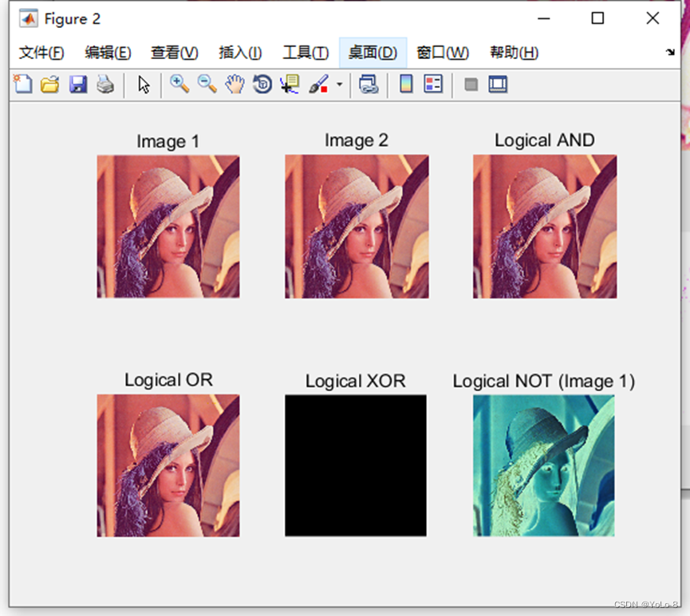Click the black Logical XOR image
This screenshot has width=690, height=616.
pyautogui.click(x=356, y=465)
